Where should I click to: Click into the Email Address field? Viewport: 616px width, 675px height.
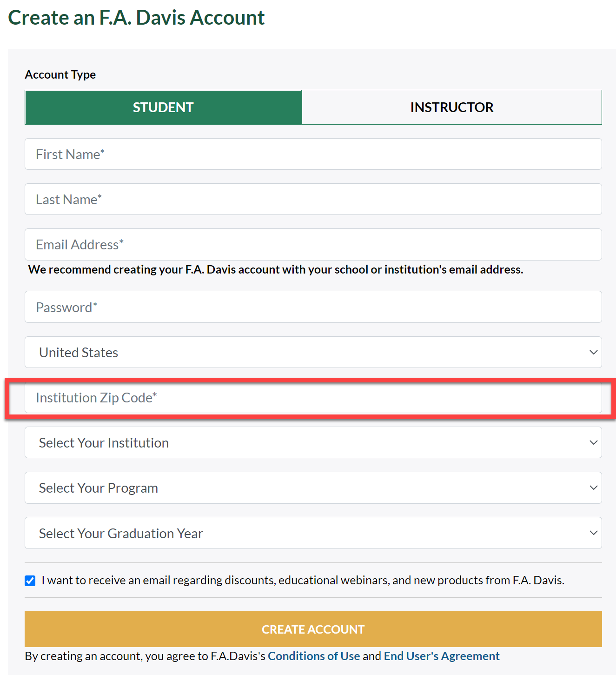coord(313,245)
